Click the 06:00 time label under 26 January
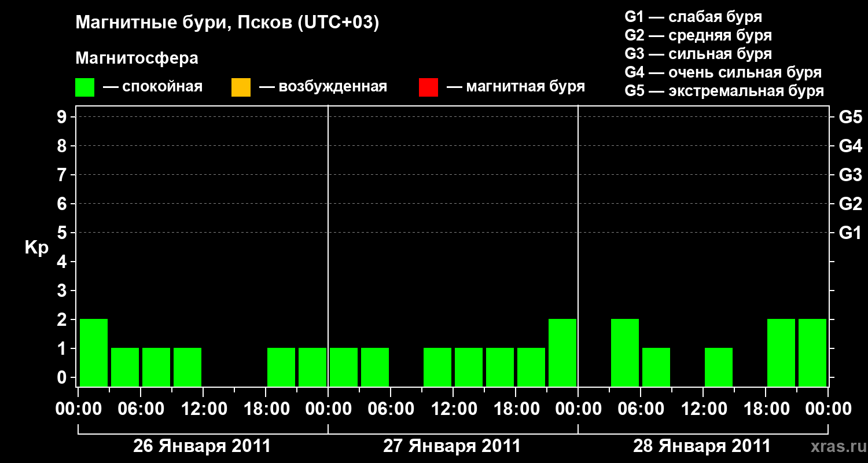This screenshot has height=463, width=868. (x=141, y=409)
